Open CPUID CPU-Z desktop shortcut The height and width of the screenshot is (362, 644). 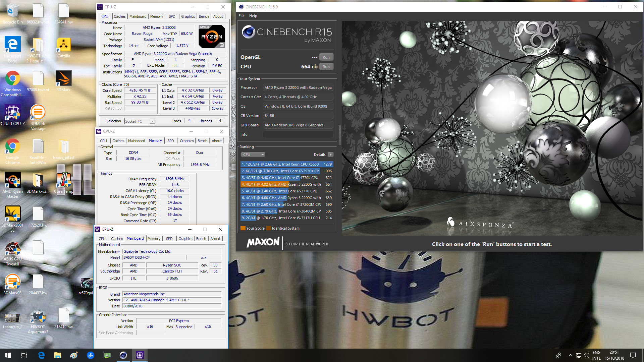click(12, 115)
